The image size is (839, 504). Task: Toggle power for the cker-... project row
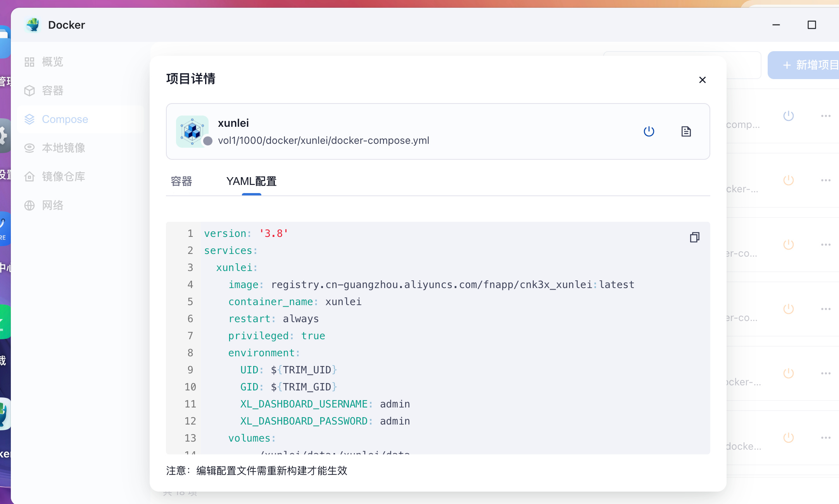click(789, 180)
